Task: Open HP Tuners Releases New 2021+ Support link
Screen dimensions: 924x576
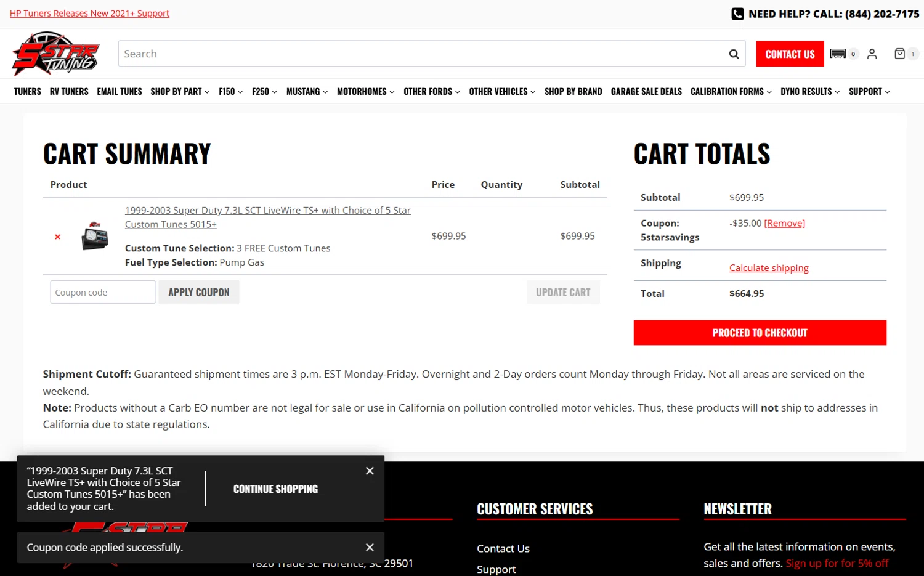Action: pyautogui.click(x=89, y=14)
